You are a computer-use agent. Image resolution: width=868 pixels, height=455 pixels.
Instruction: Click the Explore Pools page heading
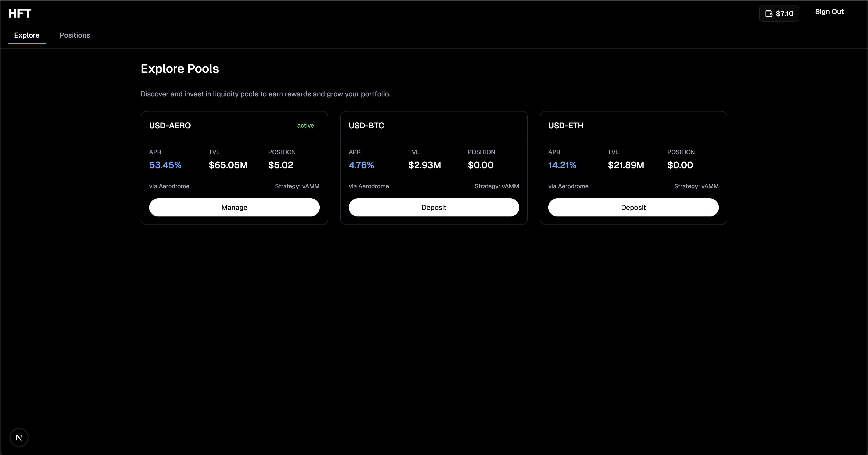pyautogui.click(x=180, y=68)
